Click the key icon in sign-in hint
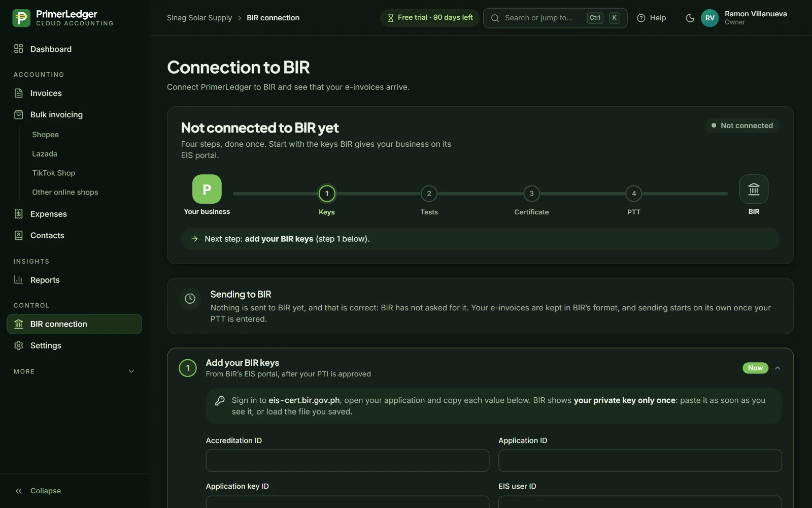Screen dimensions: 812x508 coord(220,401)
